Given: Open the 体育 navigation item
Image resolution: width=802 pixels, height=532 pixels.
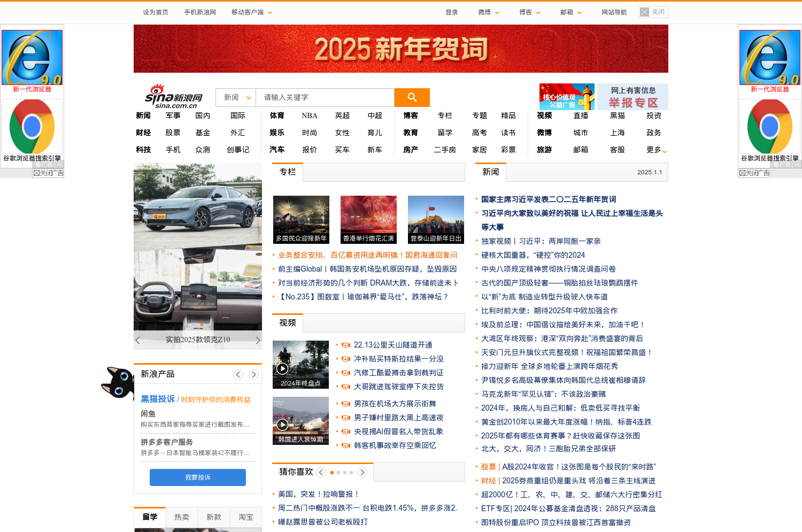Looking at the screenshot, I should tap(277, 115).
